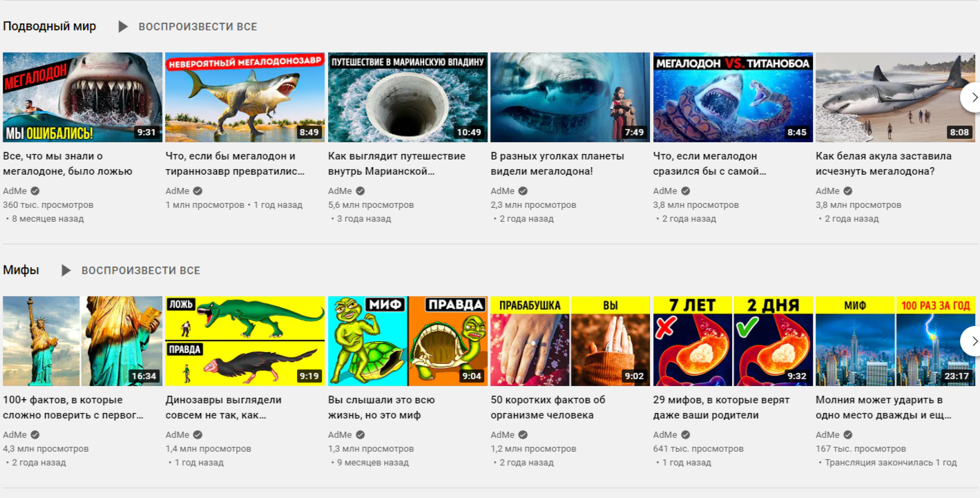Open the Подводный мир playlist title

50,27
